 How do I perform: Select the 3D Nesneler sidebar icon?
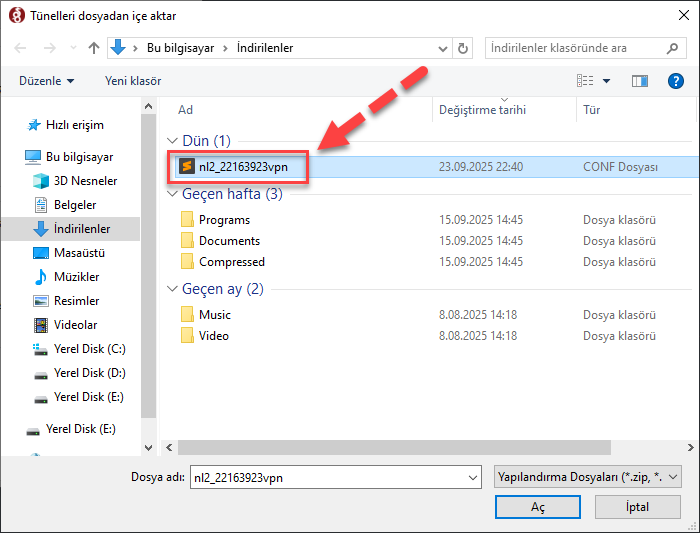tap(41, 181)
